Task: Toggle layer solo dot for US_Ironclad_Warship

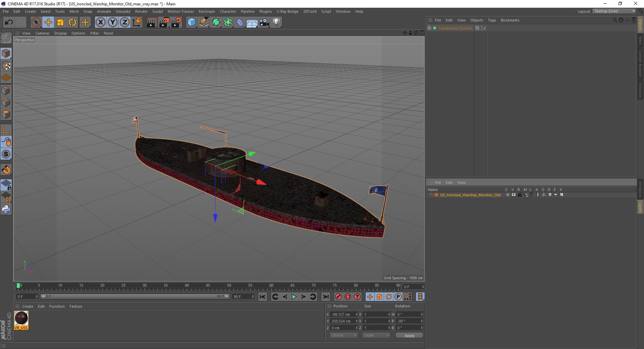Action: coord(507,195)
